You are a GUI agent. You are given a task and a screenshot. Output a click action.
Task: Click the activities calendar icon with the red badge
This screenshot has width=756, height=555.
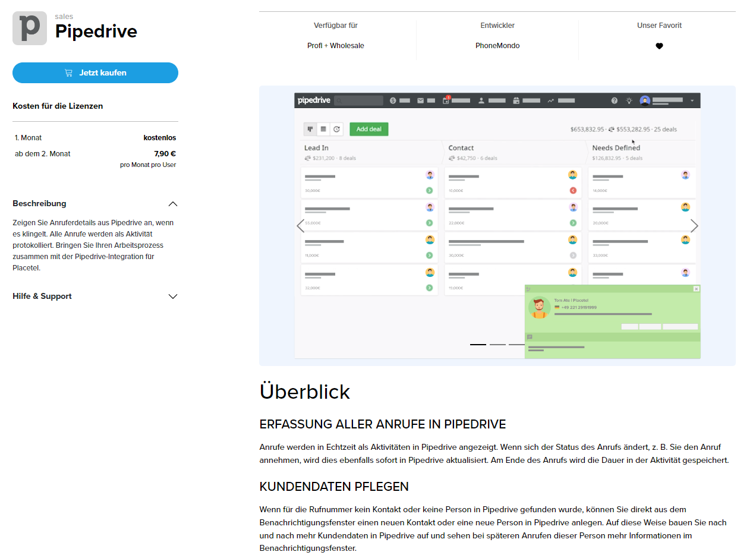point(446,100)
